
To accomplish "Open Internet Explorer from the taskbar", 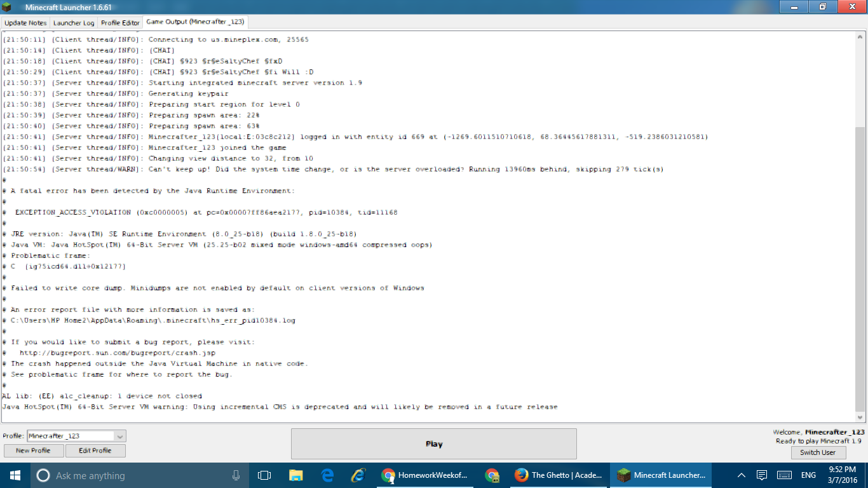I will coord(358,475).
